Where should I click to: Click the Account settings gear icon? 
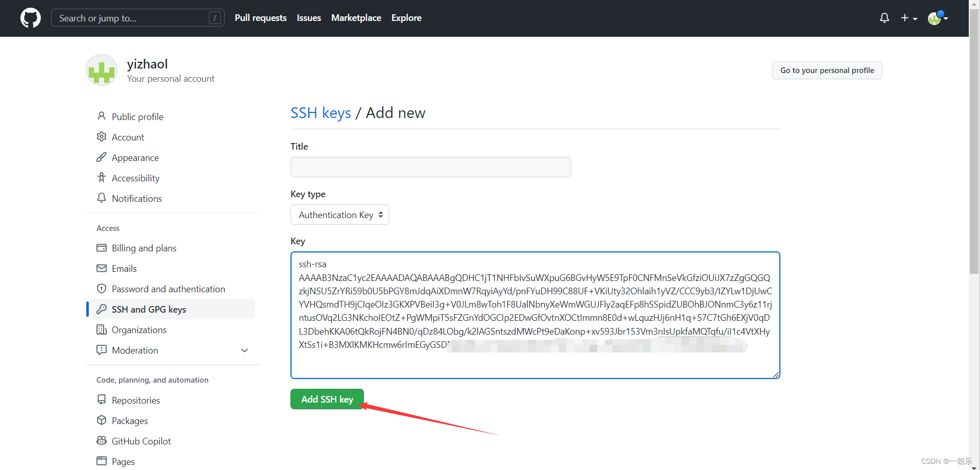pos(102,136)
